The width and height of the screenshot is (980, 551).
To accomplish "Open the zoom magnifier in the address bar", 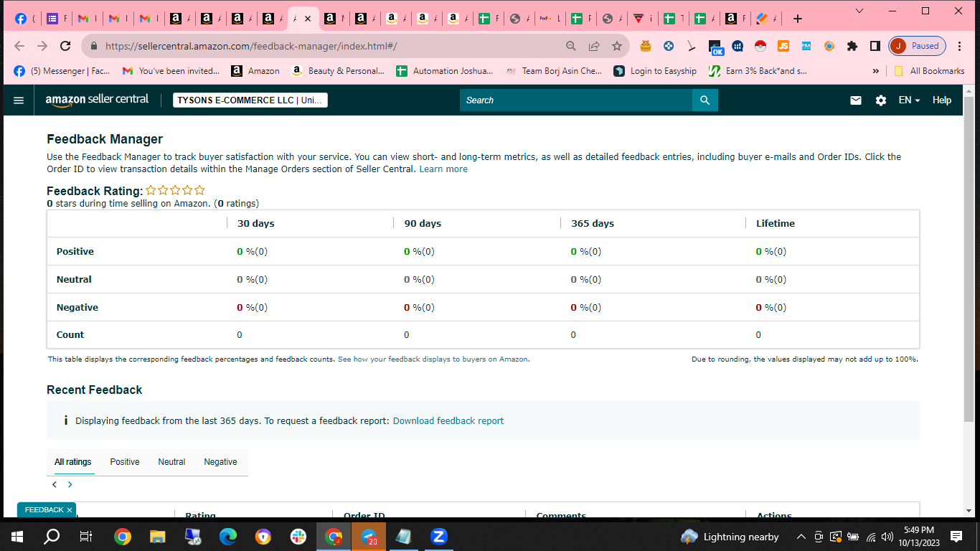I will (x=571, y=46).
